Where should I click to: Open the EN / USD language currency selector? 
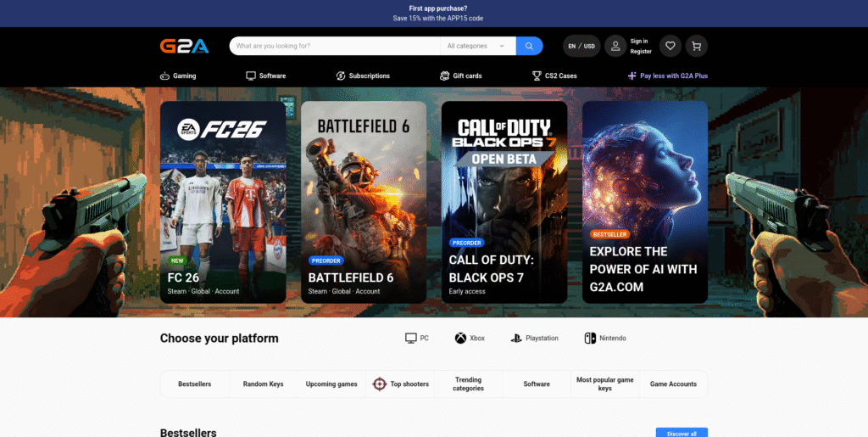[x=581, y=46]
